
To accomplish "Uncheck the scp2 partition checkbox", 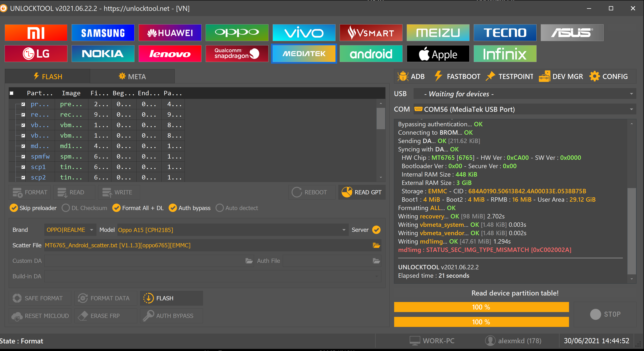I will pos(23,178).
